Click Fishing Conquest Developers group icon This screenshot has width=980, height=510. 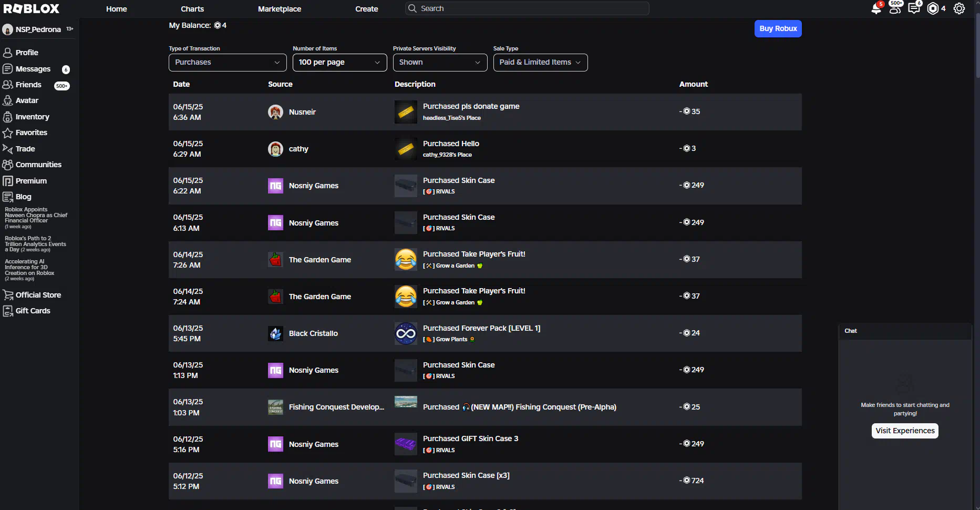275,407
